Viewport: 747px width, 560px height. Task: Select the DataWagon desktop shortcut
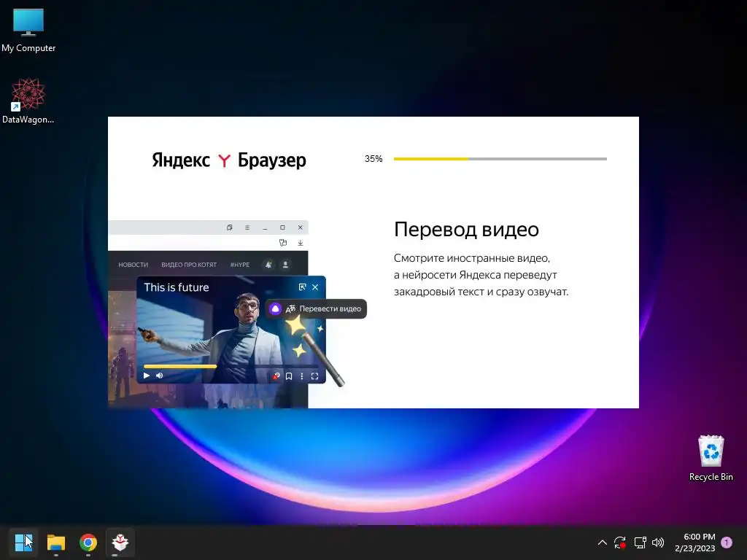point(28,101)
